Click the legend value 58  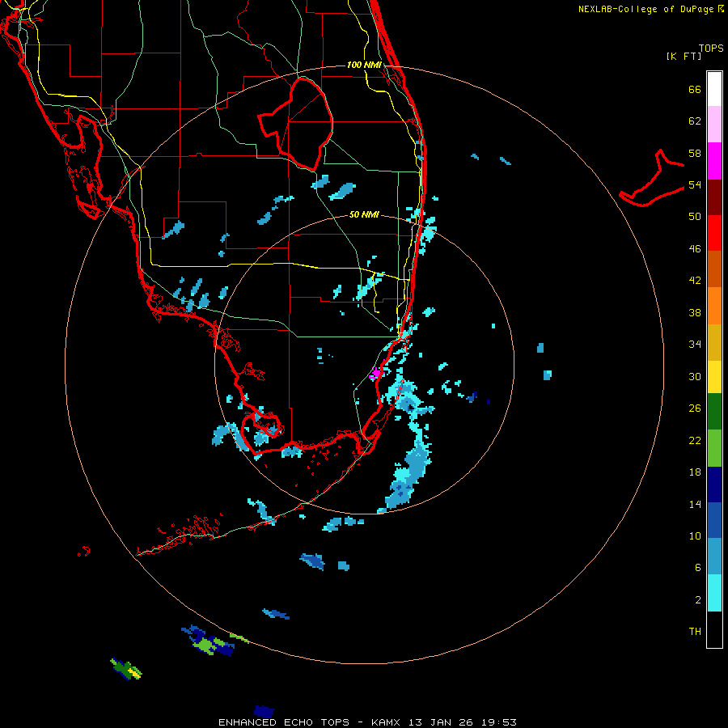(x=695, y=153)
